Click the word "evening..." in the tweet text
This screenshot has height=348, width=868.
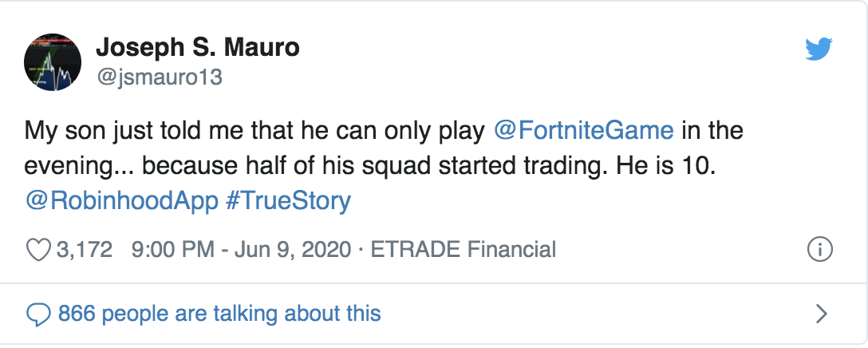78,164
